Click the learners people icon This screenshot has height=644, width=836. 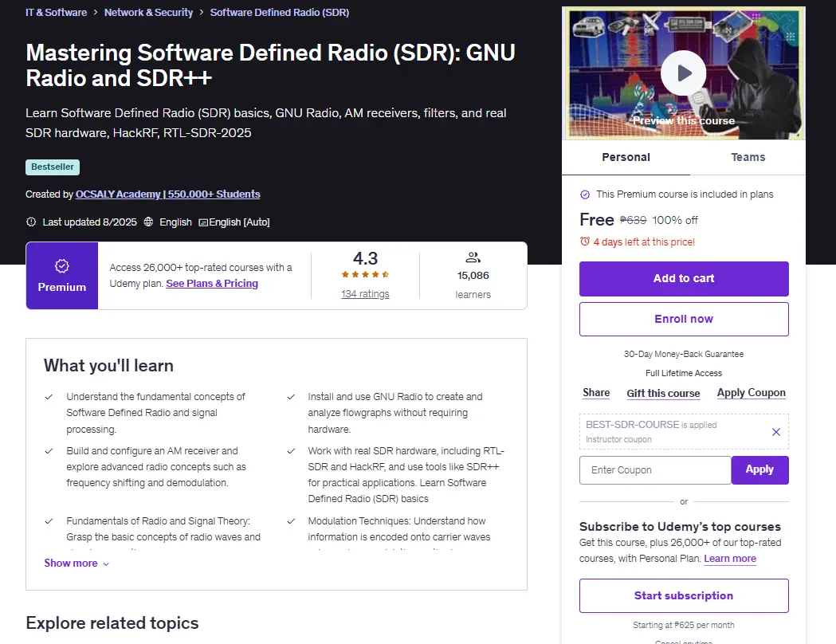coord(473,257)
